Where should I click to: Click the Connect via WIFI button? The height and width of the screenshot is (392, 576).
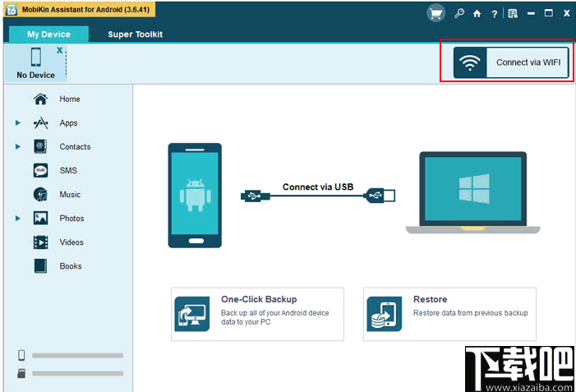tap(511, 62)
